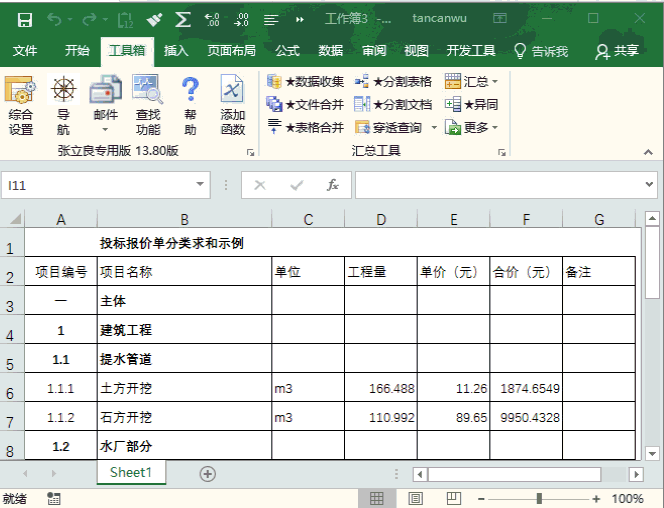
Task: Switch to page break preview view
Action: (x=452, y=498)
